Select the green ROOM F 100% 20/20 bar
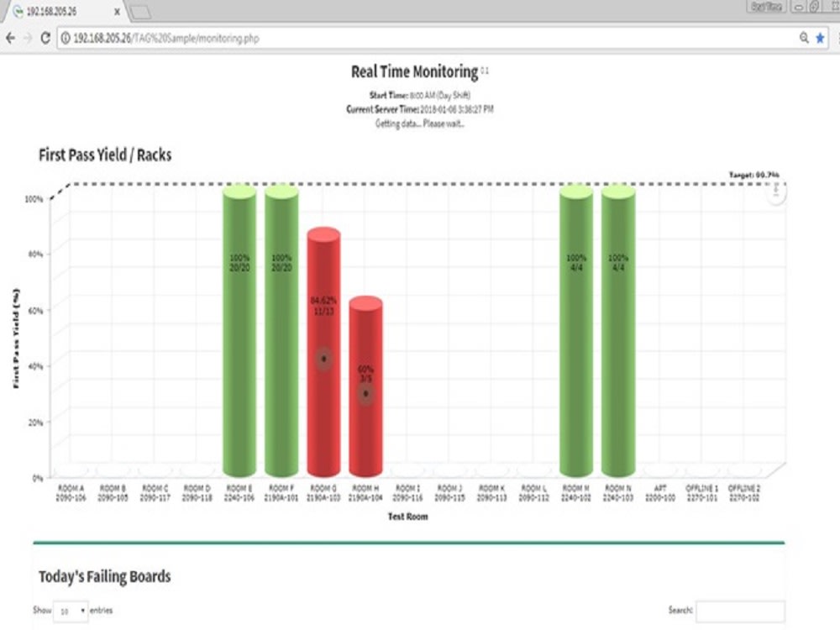This screenshot has width=840, height=630. point(281,330)
